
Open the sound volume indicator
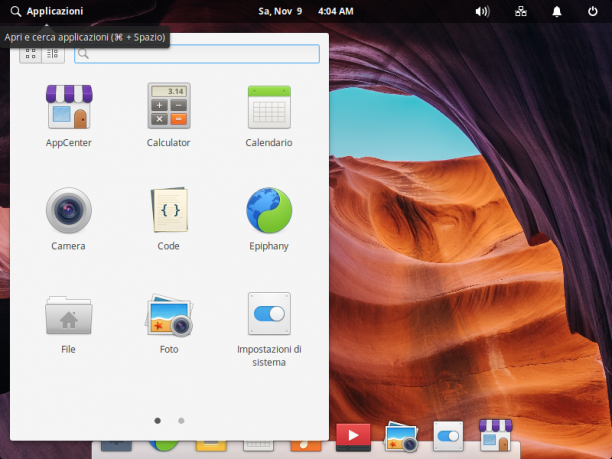click(482, 11)
